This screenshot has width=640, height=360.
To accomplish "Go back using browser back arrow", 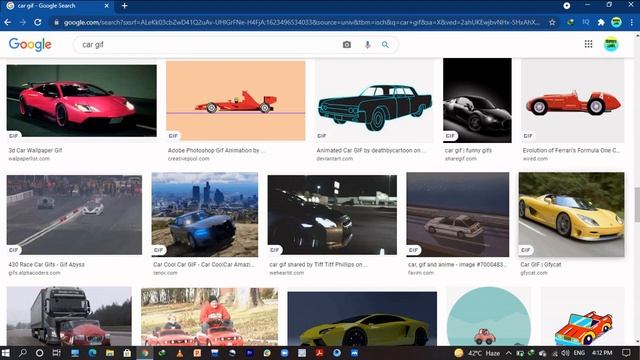I will click(x=7, y=22).
